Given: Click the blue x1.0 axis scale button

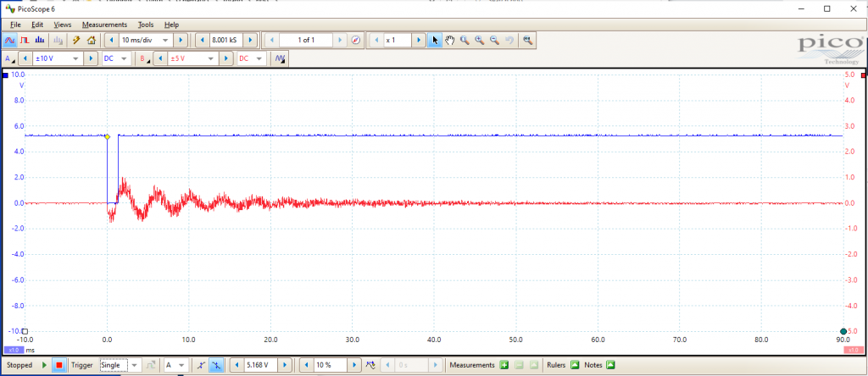Looking at the screenshot, I should pyautogui.click(x=14, y=350).
